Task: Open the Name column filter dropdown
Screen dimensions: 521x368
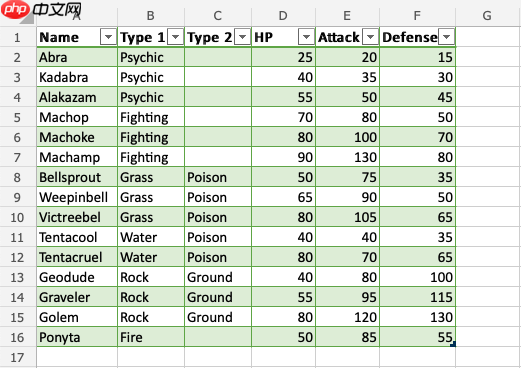Action: click(x=108, y=37)
